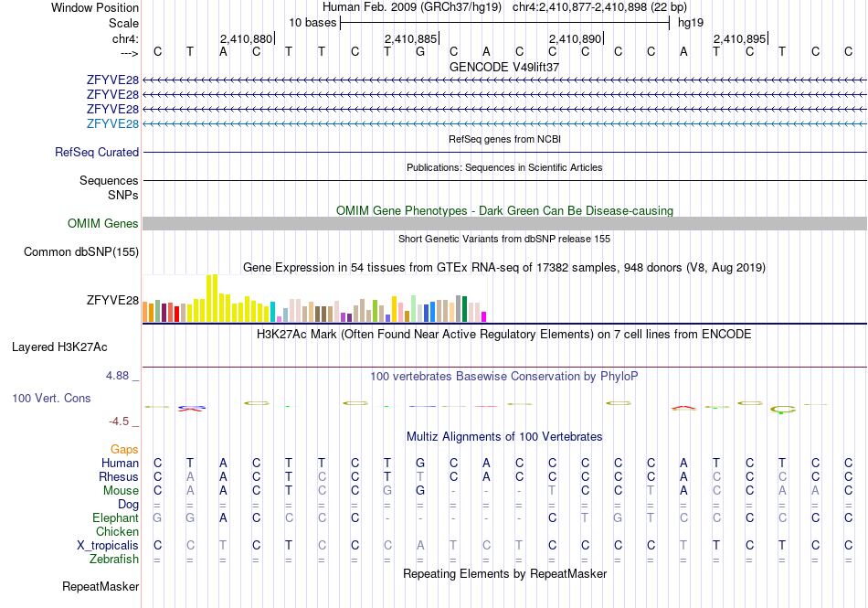
Task: Open Common dbSNP(155) track settings label
Action: coord(81,252)
